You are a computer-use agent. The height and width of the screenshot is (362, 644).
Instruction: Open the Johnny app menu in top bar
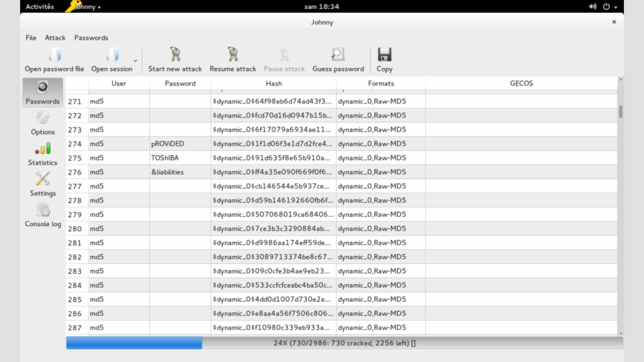[x=86, y=7]
